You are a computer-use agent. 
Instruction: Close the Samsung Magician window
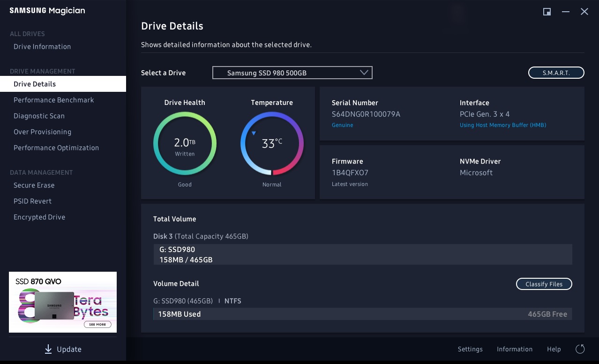click(584, 12)
